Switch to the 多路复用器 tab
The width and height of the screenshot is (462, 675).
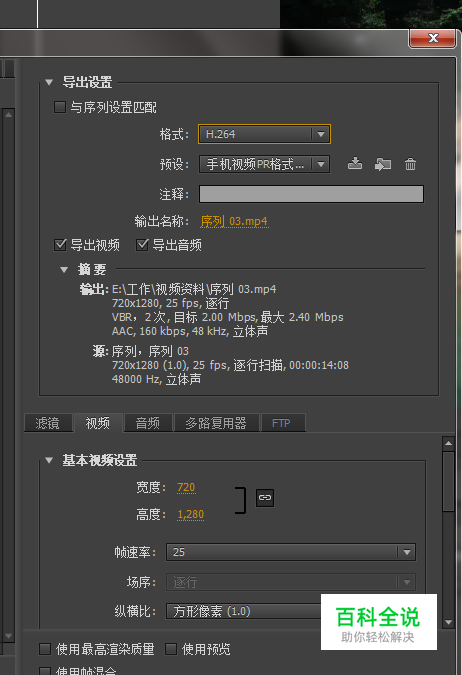[x=217, y=423]
